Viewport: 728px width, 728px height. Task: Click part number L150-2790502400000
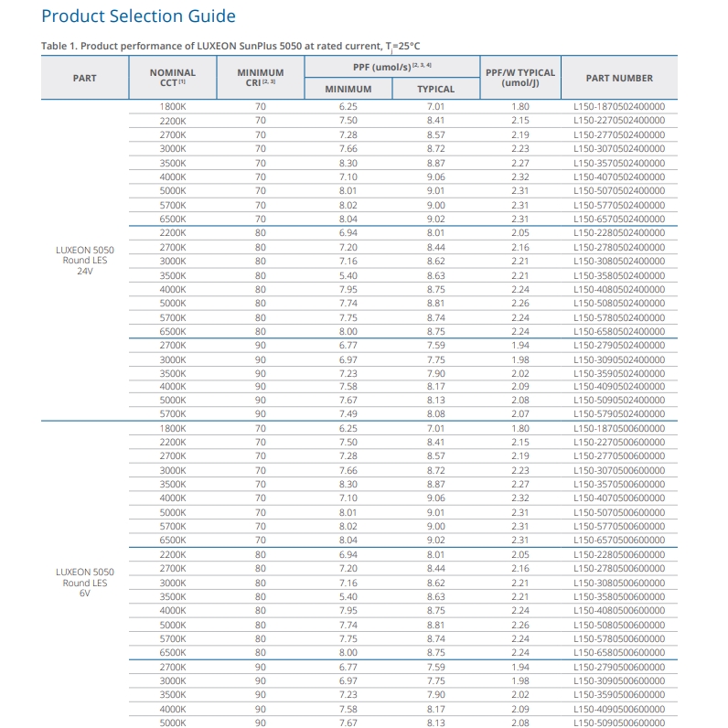coord(619,345)
